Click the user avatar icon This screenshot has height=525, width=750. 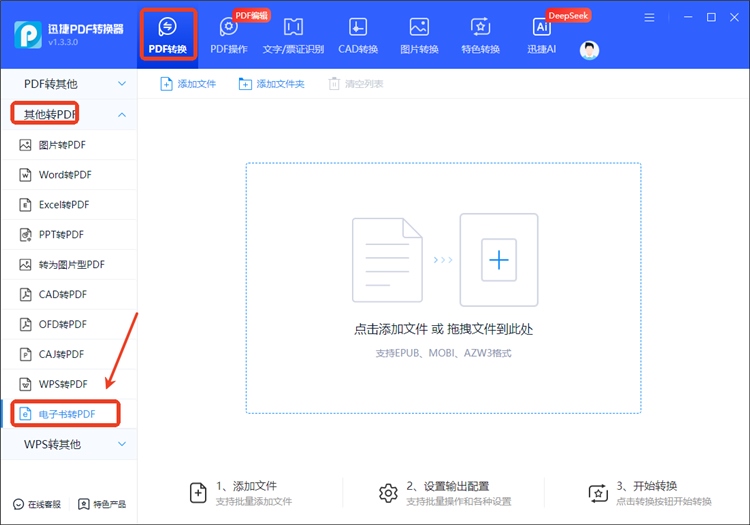[589, 50]
